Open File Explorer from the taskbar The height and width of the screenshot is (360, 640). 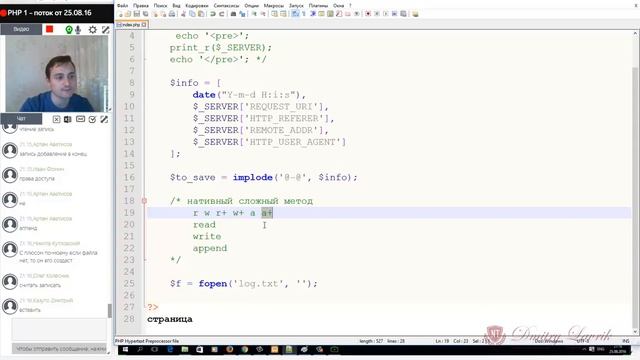pyautogui.click(x=184, y=349)
